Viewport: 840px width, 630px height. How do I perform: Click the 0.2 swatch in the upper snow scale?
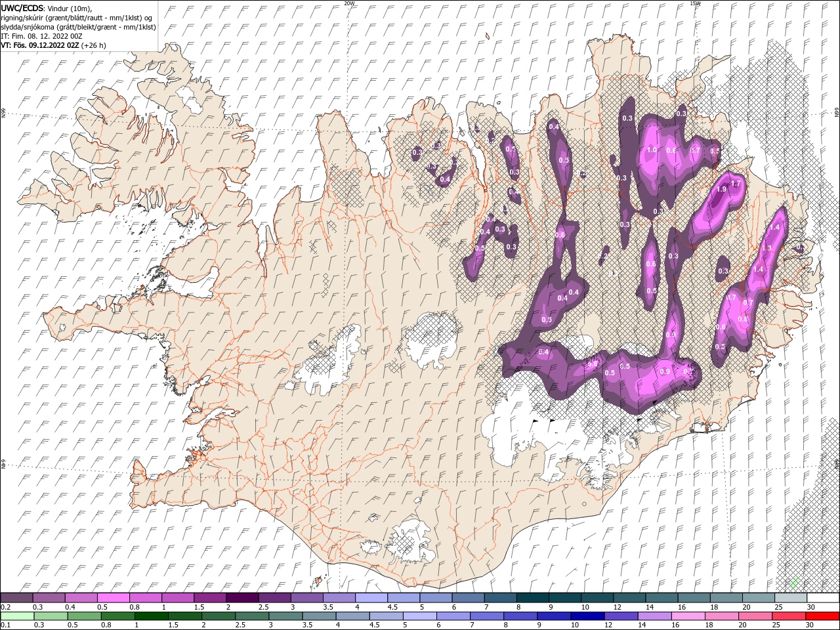click(x=16, y=598)
